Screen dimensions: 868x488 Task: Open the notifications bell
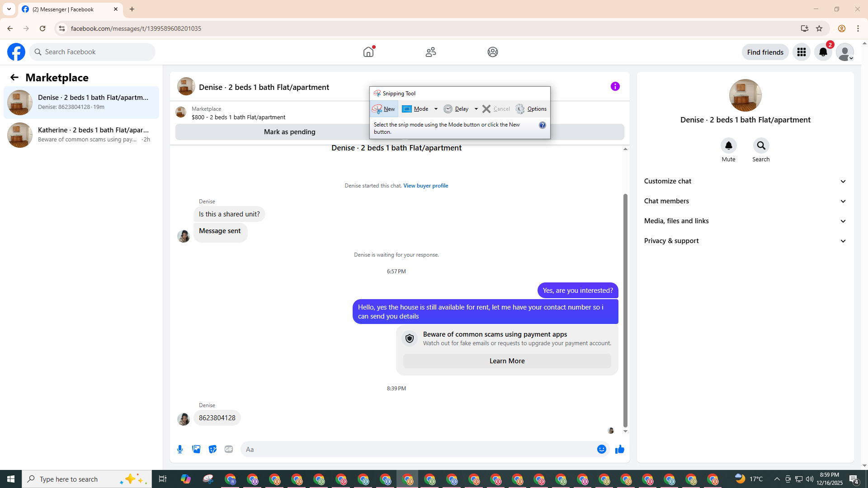click(823, 52)
